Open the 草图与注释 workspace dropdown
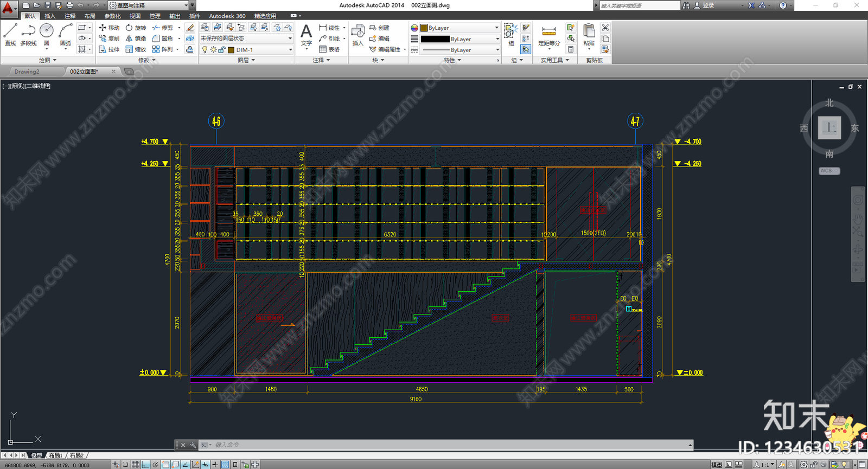Screen dimensions: 868x469 tap(148, 5)
